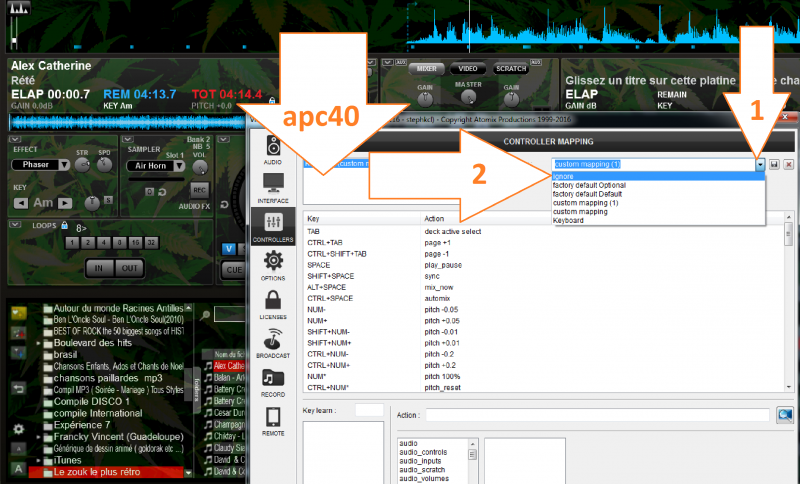Click the loop icon in the sampler panel
Screen dimensions: 800x484
(x=162, y=192)
